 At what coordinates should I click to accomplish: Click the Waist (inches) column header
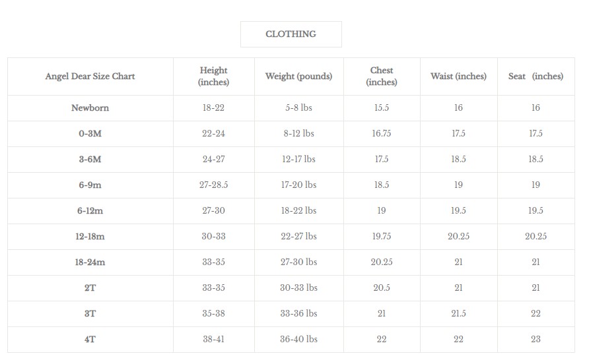pyautogui.click(x=458, y=76)
